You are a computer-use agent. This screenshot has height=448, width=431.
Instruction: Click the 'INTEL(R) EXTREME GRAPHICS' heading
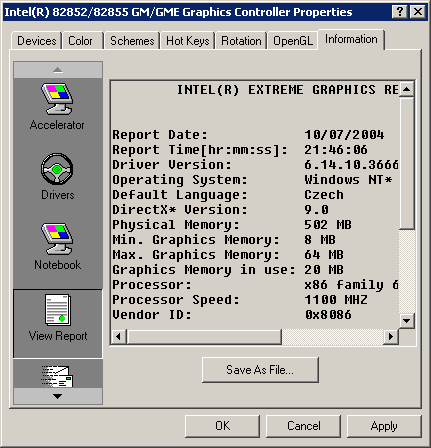pyautogui.click(x=276, y=90)
